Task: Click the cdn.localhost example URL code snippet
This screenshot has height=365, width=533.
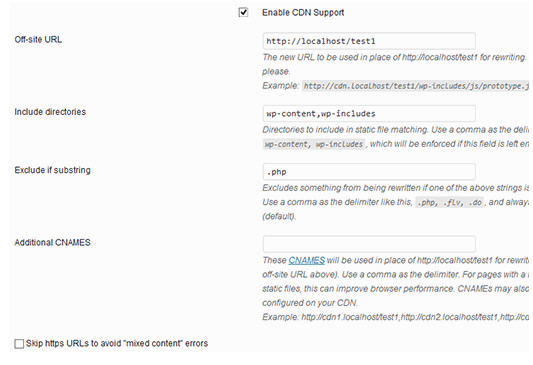Action: click(416, 86)
